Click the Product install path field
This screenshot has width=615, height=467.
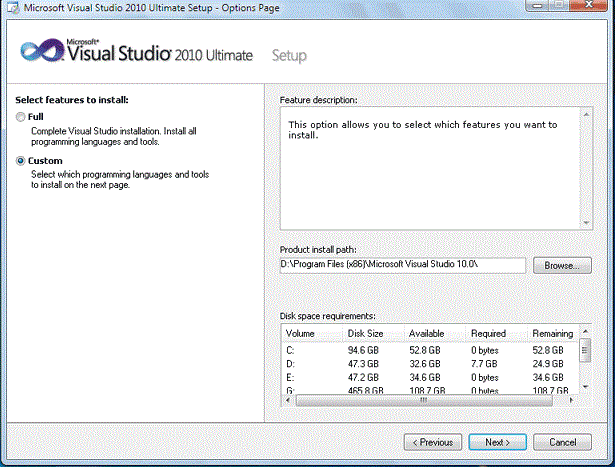pos(402,265)
